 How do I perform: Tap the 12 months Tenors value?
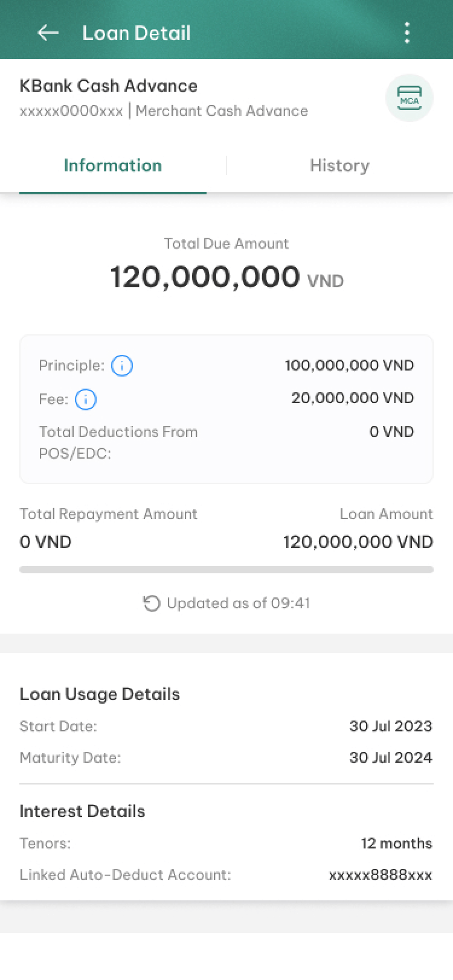pos(397,844)
